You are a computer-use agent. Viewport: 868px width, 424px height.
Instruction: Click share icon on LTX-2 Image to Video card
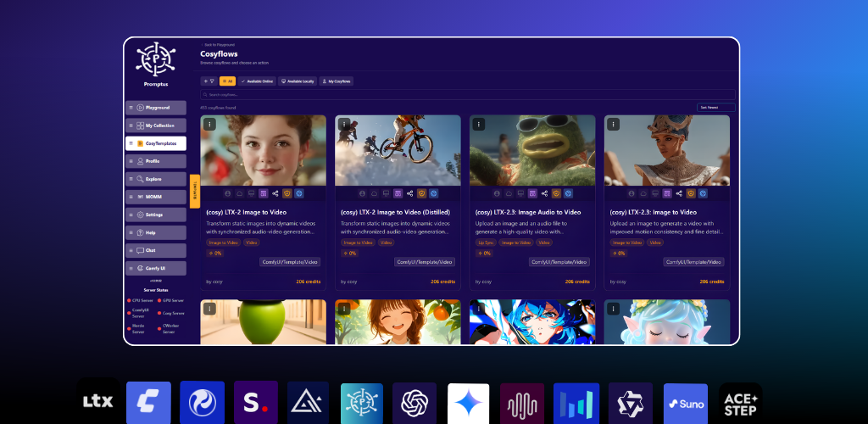275,193
